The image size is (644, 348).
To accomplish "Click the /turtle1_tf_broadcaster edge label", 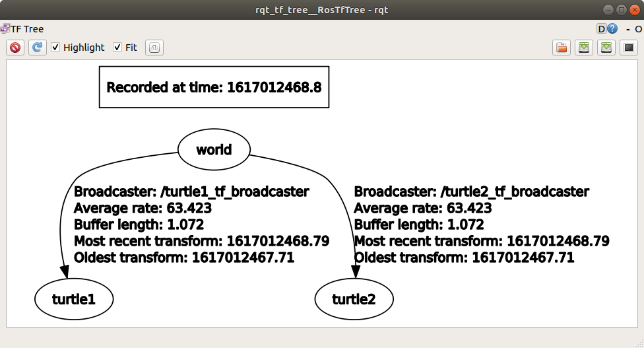I will tap(191, 192).
